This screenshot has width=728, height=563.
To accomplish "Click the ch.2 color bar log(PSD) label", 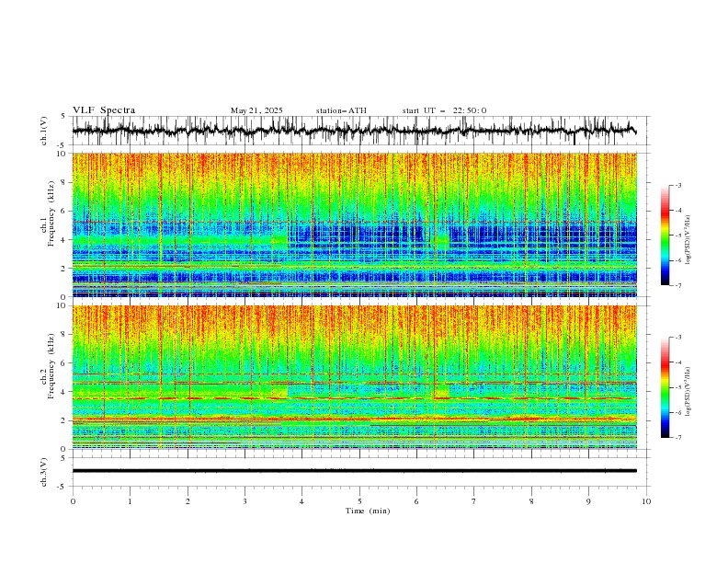I will tap(688, 391).
